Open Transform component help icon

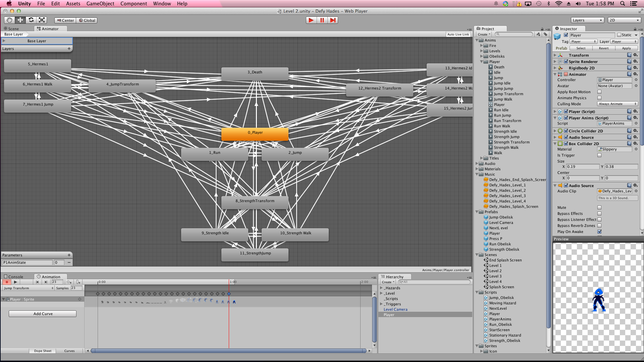point(629,55)
